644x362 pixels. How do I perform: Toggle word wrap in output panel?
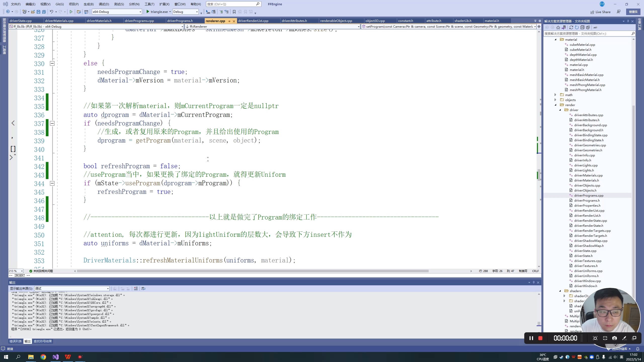pos(143,289)
